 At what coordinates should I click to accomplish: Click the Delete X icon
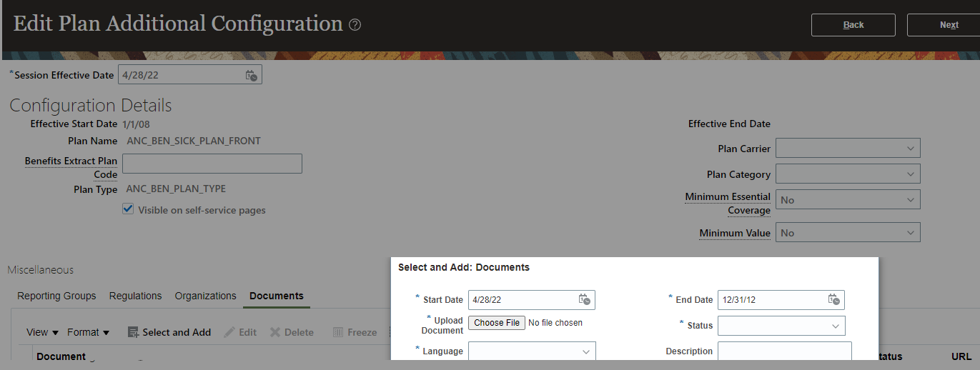(x=274, y=332)
